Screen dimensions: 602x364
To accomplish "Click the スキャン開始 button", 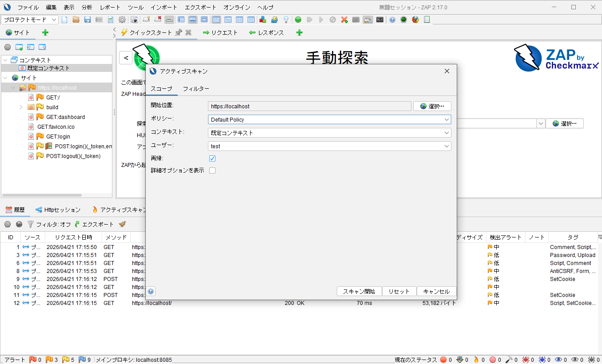I will point(359,291).
